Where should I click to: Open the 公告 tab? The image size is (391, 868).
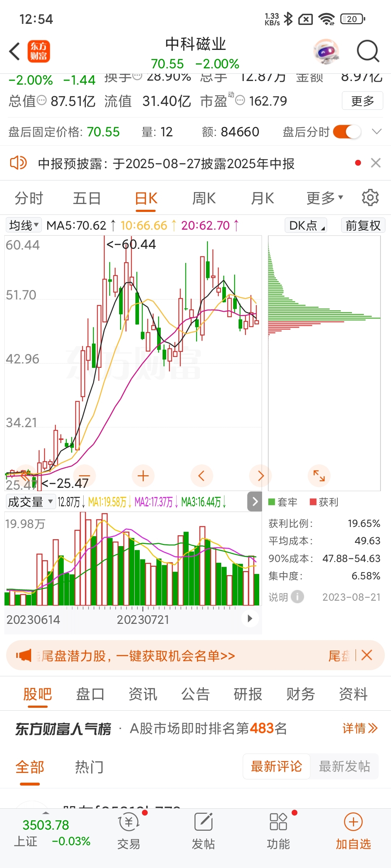click(x=195, y=694)
